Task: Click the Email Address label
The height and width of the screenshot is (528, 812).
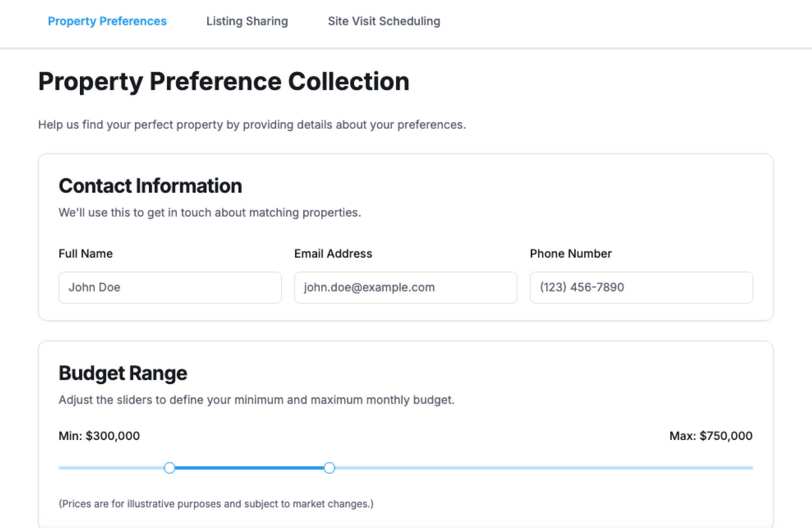Action: point(333,253)
